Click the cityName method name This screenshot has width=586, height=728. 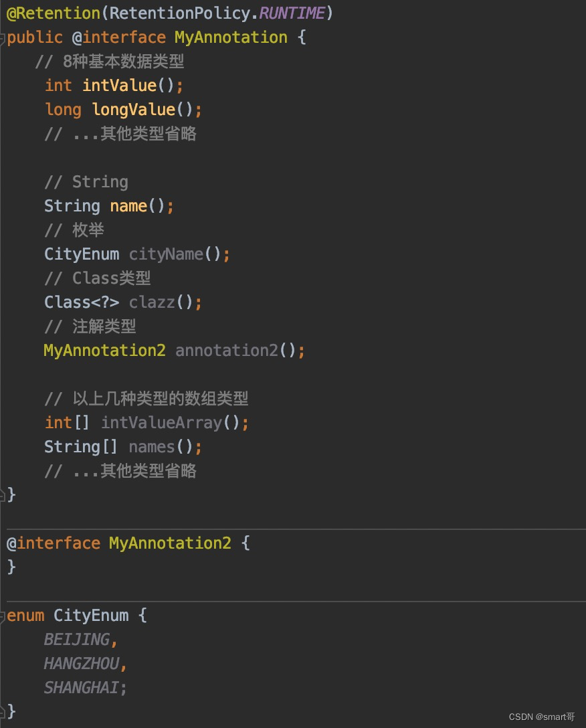(166, 254)
